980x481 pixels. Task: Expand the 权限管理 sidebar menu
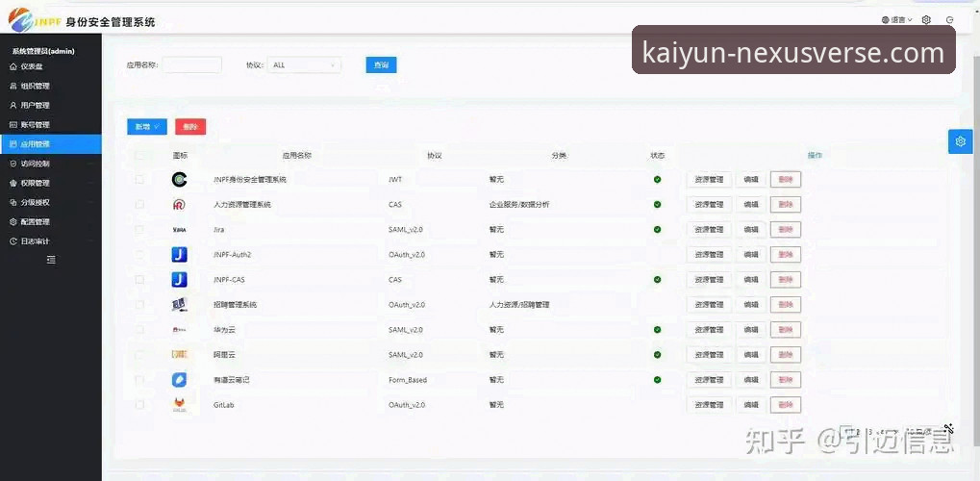[x=51, y=184]
